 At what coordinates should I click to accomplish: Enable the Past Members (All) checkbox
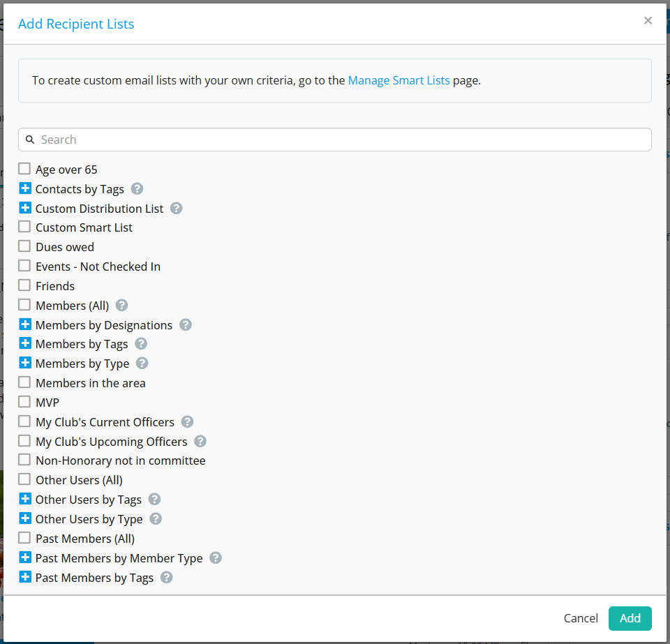pyautogui.click(x=24, y=539)
